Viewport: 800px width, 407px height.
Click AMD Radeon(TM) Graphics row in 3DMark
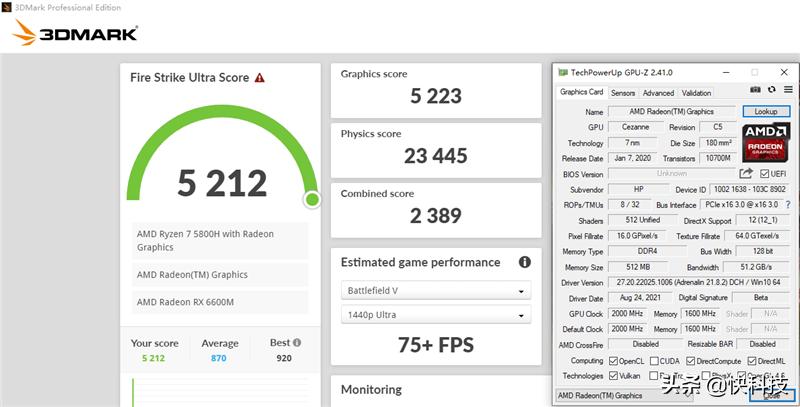click(x=220, y=274)
